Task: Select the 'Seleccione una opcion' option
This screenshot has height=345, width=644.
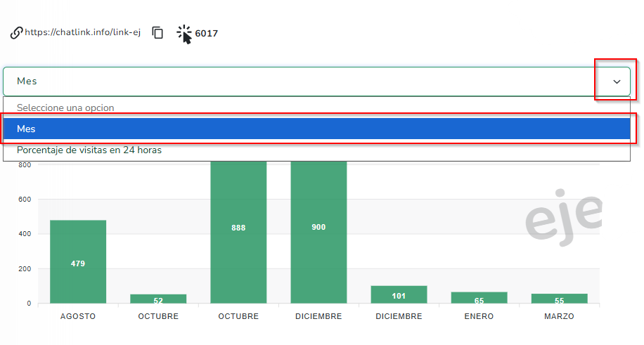Action: coord(65,108)
